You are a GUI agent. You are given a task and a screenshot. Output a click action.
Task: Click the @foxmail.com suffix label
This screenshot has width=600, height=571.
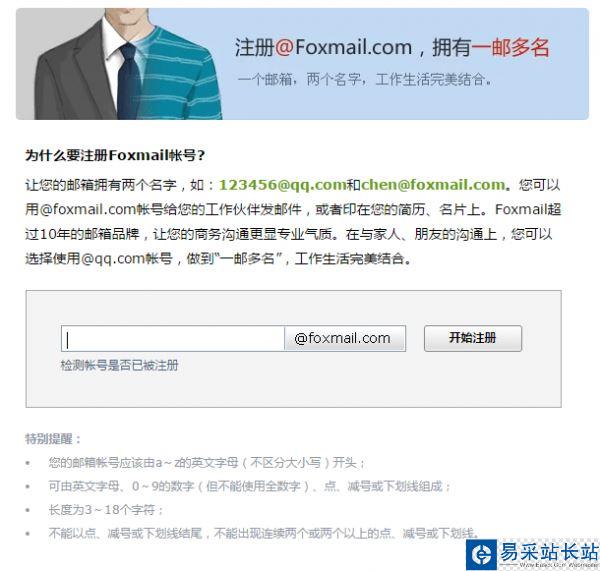tap(345, 338)
